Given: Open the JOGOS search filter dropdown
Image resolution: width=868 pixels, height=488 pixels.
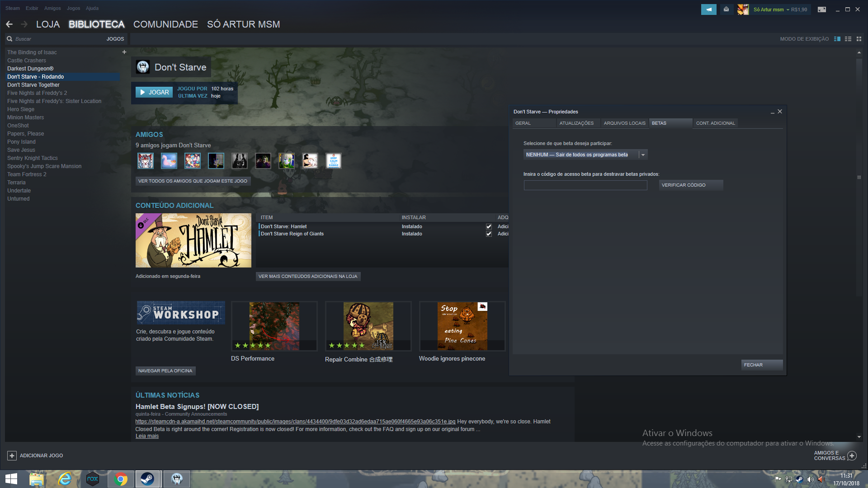Looking at the screenshot, I should pyautogui.click(x=115, y=39).
